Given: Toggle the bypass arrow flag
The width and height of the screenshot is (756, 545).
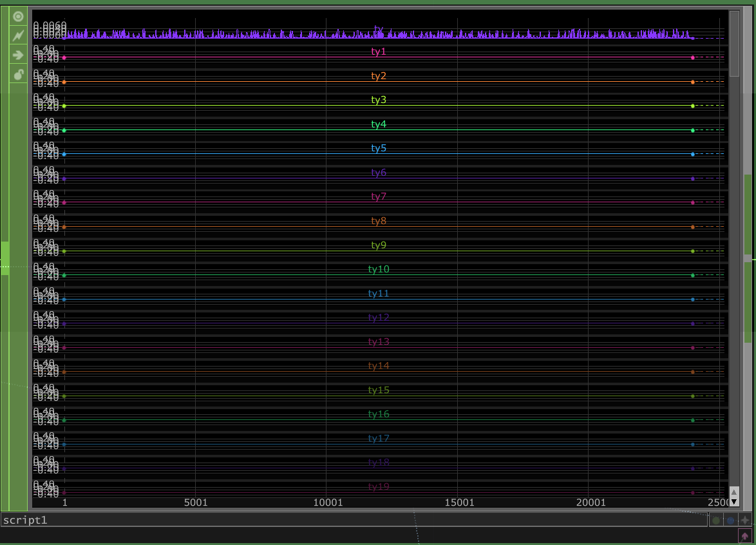Looking at the screenshot, I should tap(18, 55).
